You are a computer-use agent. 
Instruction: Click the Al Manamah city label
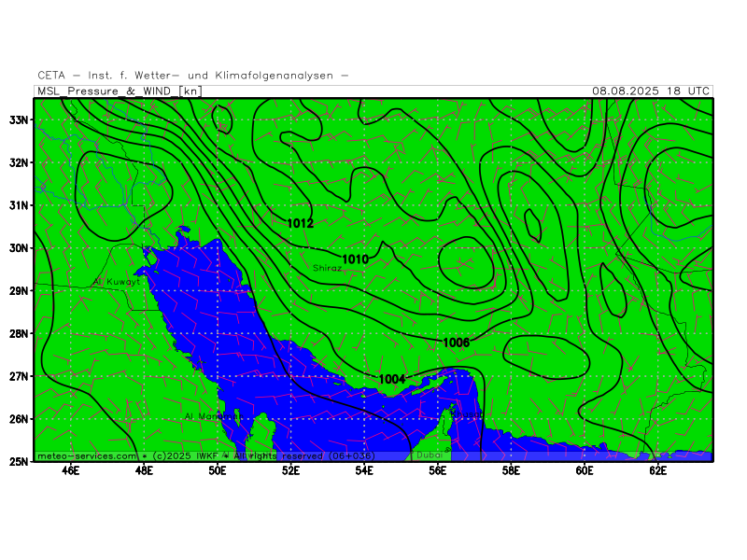click(x=214, y=416)
